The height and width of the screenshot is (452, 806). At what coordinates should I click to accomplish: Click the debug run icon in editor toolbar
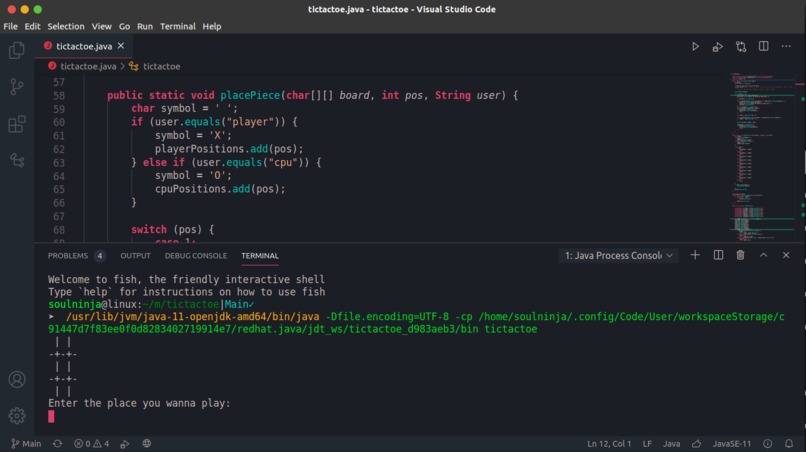tap(718, 47)
